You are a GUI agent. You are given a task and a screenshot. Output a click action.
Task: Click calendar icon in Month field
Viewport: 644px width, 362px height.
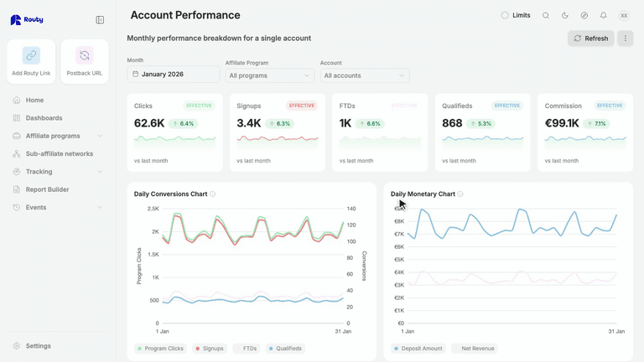(136, 75)
